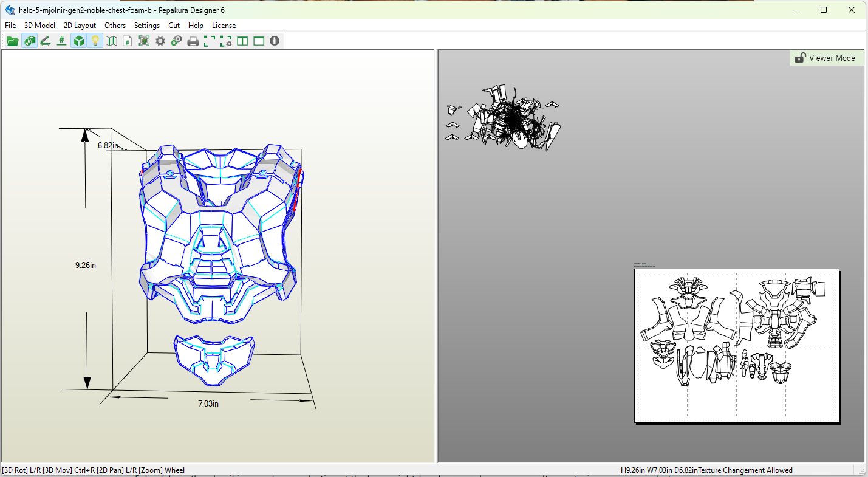This screenshot has width=868, height=477.
Task: Click the green dashed corner brackets icon
Action: [210, 41]
